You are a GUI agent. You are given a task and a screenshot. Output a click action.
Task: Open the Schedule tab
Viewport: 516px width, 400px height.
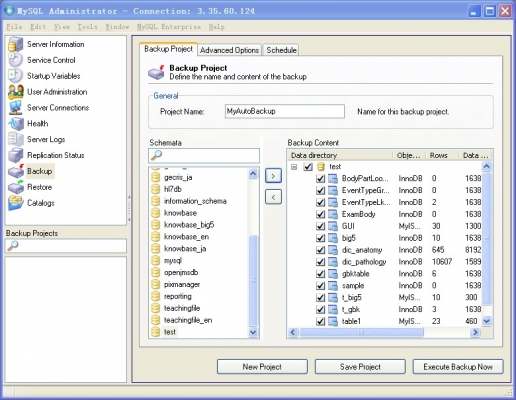click(x=281, y=50)
